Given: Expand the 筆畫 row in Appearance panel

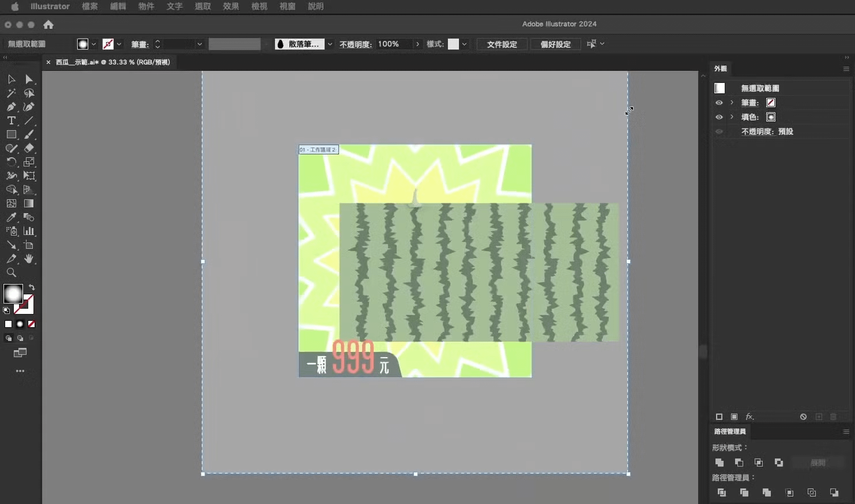Looking at the screenshot, I should 732,103.
